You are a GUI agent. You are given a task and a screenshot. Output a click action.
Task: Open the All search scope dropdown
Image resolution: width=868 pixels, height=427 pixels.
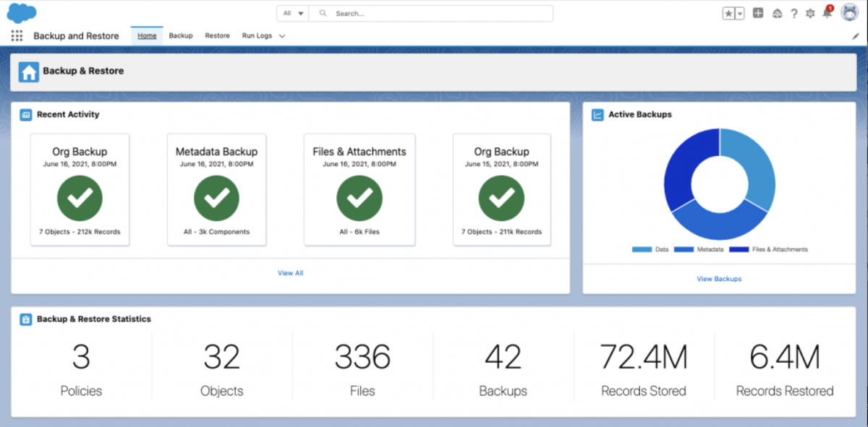pos(292,12)
